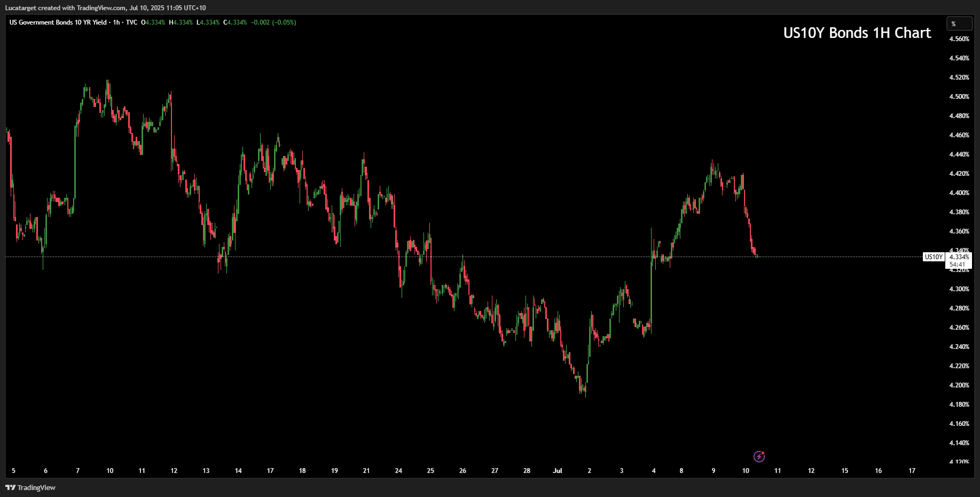Click the purple lightning event marker icon

[759, 456]
